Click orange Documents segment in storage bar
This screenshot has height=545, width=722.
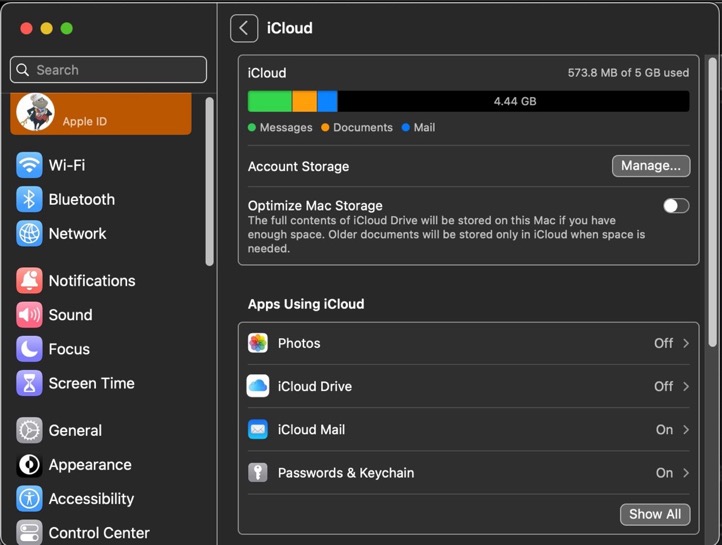point(304,101)
